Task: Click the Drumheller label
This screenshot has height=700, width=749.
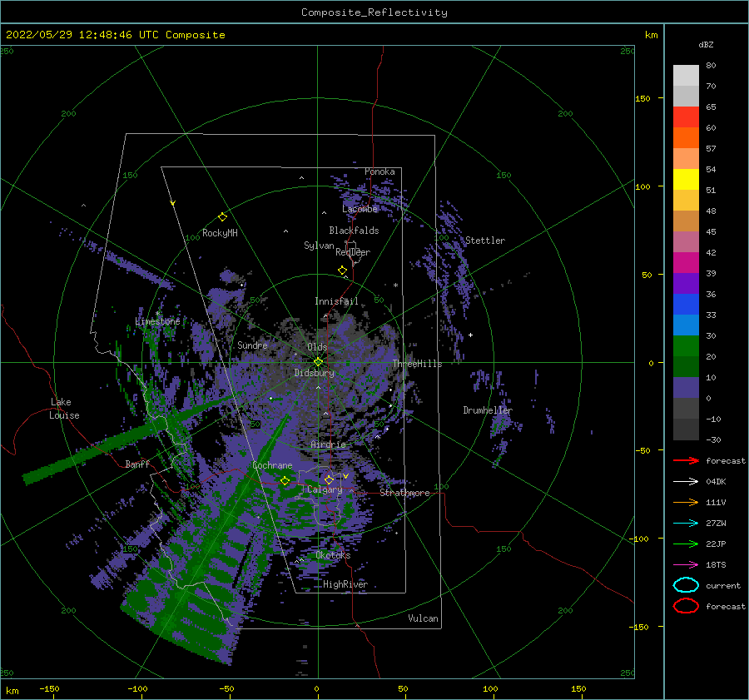Action: coord(487,410)
